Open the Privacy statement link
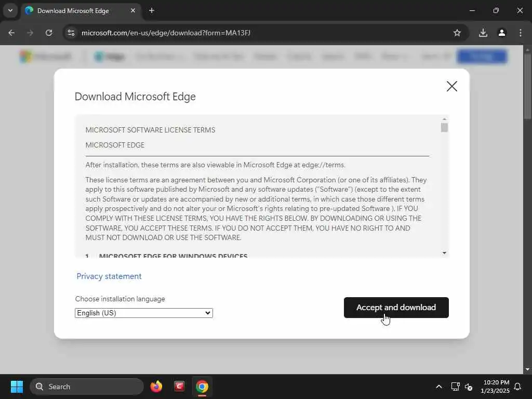This screenshot has height=399, width=532. point(109,276)
